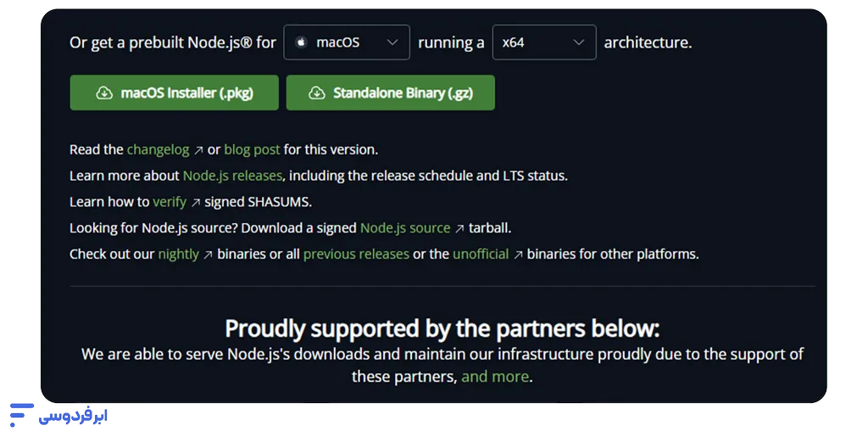Image resolution: width=868 pixels, height=437 pixels.
Task: Follow the 'and more' partners link
Action: [x=495, y=377]
